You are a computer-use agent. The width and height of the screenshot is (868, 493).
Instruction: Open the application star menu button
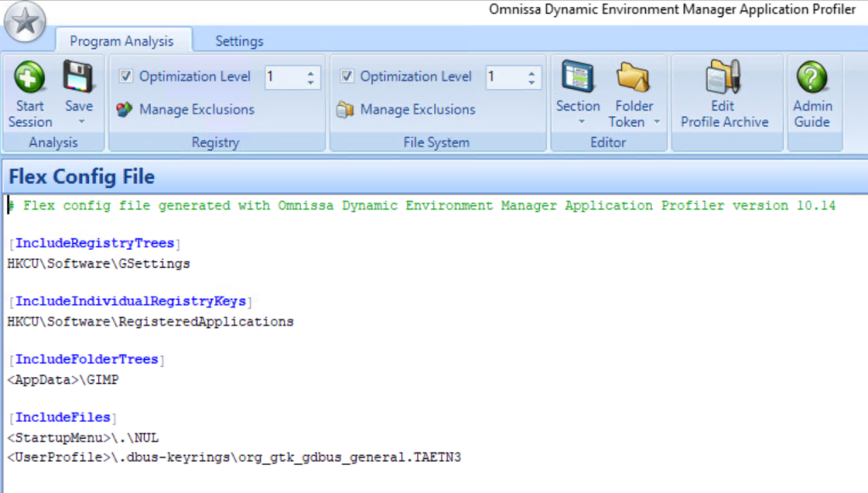[25, 22]
